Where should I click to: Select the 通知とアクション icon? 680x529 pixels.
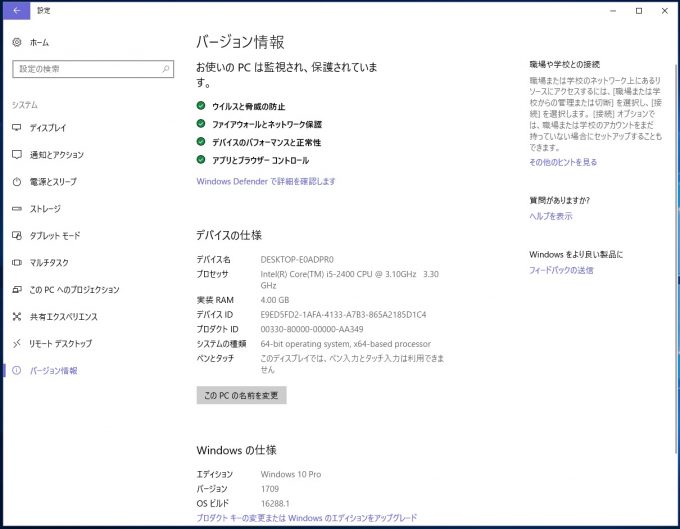(17, 154)
